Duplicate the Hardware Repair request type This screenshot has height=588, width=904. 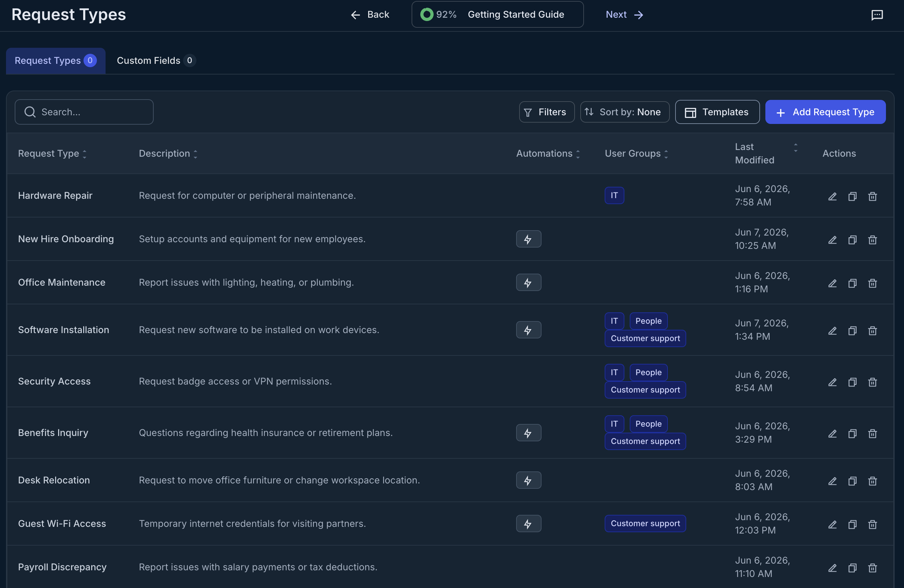(x=852, y=196)
